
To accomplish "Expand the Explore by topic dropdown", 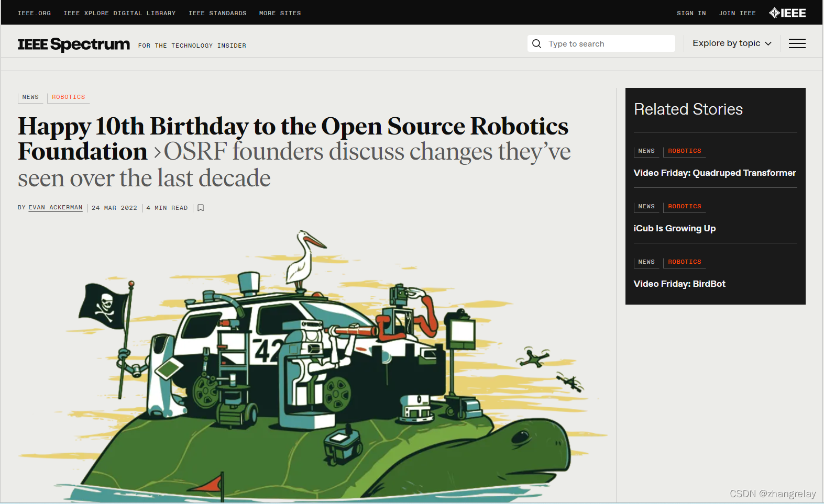I will (732, 43).
